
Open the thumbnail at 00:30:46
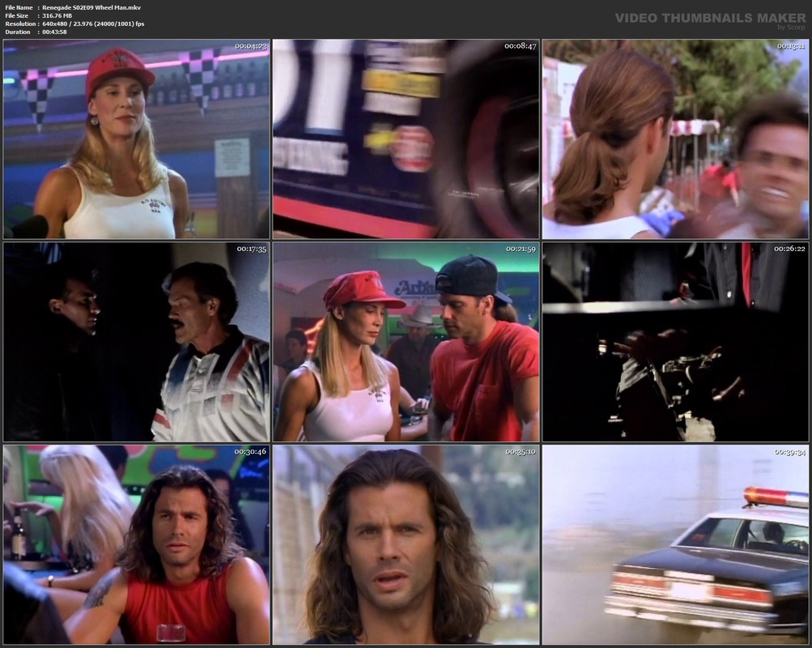coord(137,544)
